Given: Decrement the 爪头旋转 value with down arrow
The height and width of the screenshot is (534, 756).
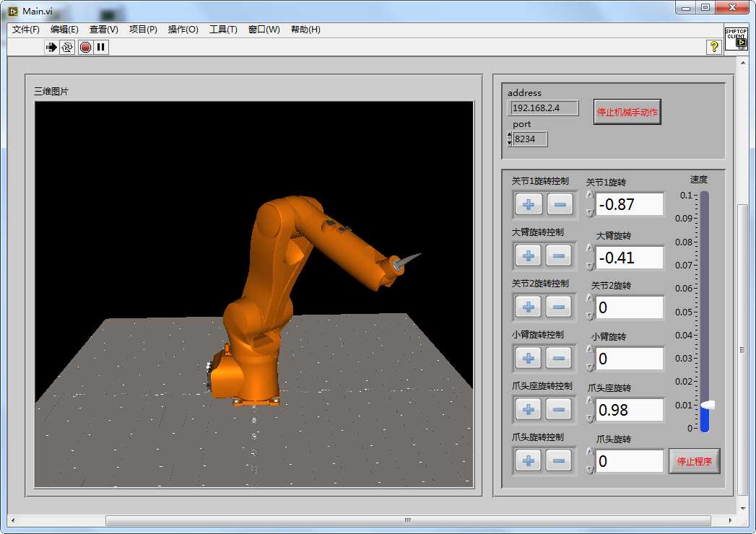Looking at the screenshot, I should point(590,470).
